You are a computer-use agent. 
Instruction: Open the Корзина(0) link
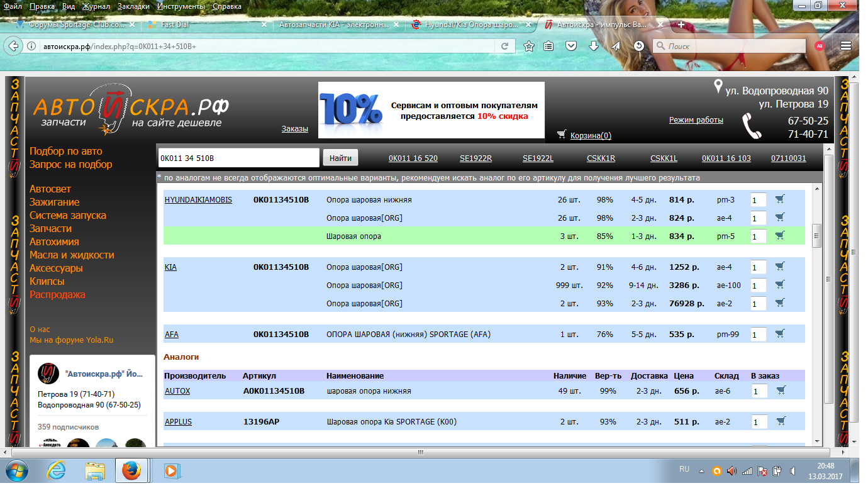[590, 135]
